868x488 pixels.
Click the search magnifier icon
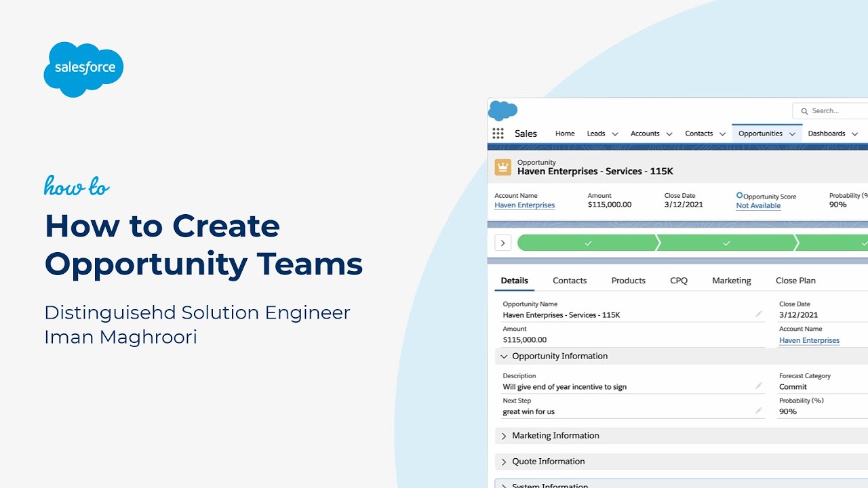click(x=804, y=111)
